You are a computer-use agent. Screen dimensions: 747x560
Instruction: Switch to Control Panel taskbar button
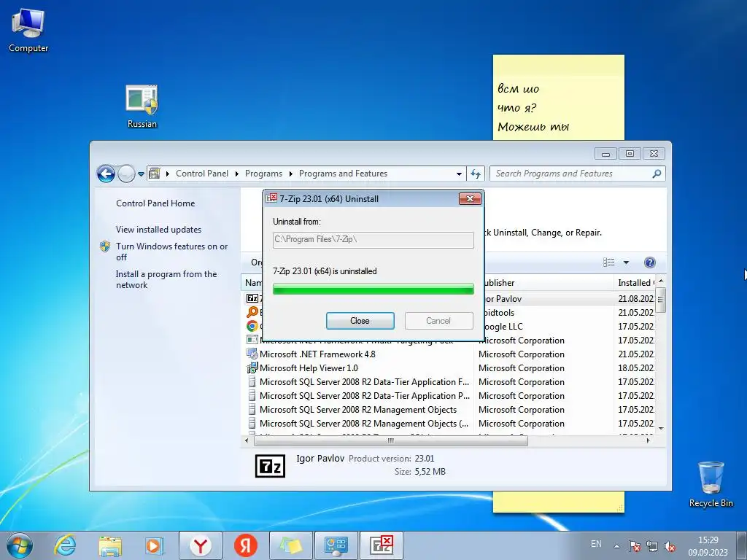click(336, 545)
